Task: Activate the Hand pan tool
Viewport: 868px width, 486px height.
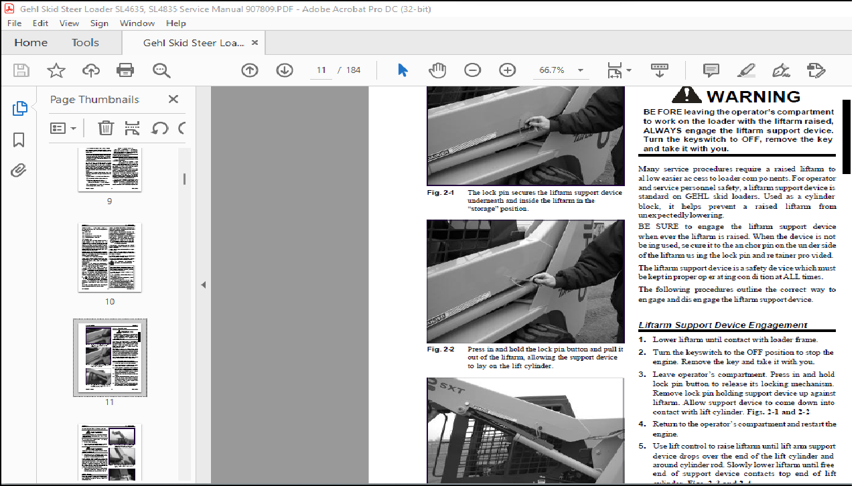Action: 437,70
